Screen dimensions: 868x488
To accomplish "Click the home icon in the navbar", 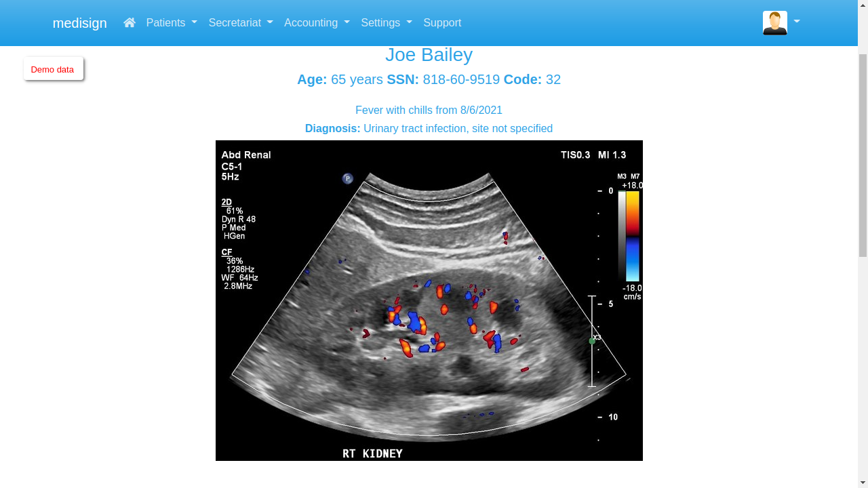I will (x=129, y=22).
